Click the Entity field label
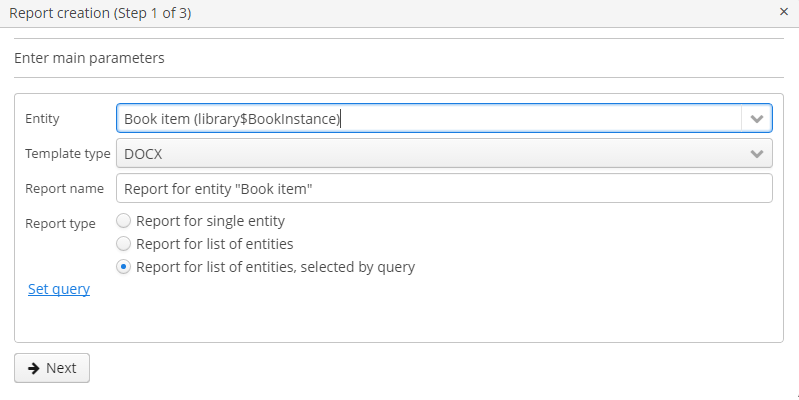The height and width of the screenshot is (400, 799). pos(43,119)
